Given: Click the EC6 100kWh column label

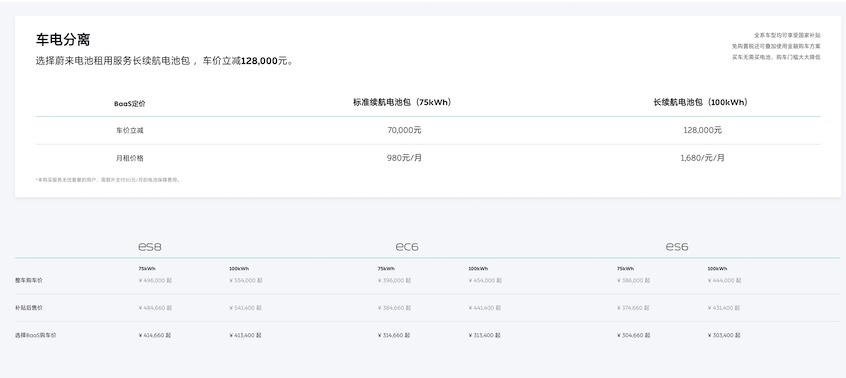Looking at the screenshot, I should pos(478,269).
